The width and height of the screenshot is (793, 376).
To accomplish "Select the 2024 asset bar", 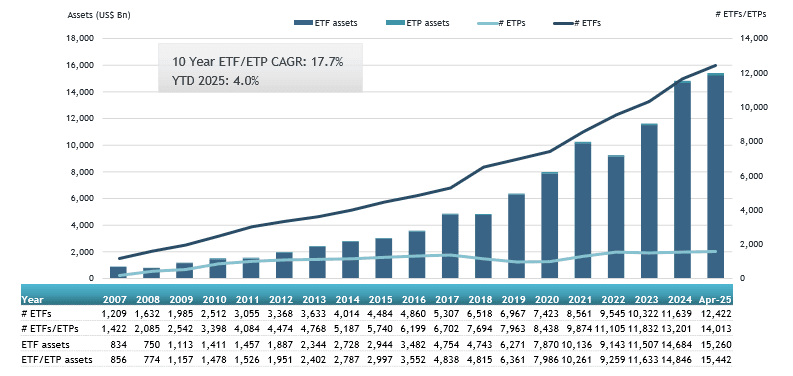I will pos(682,180).
